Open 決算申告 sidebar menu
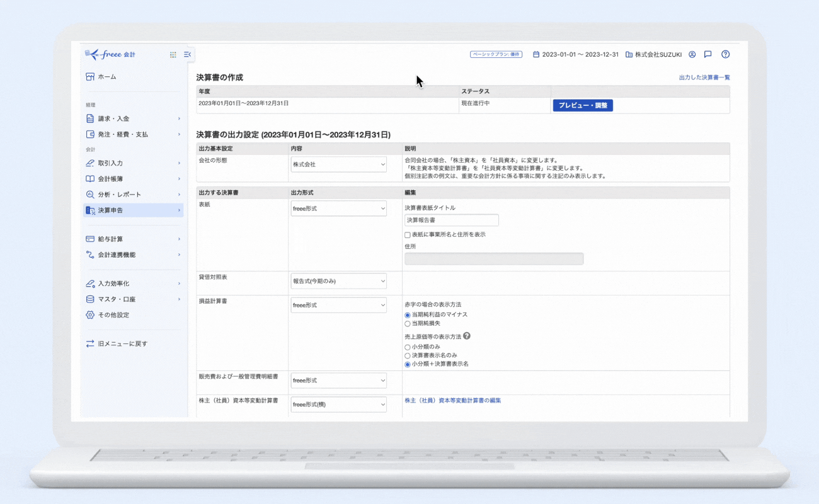 (x=133, y=210)
